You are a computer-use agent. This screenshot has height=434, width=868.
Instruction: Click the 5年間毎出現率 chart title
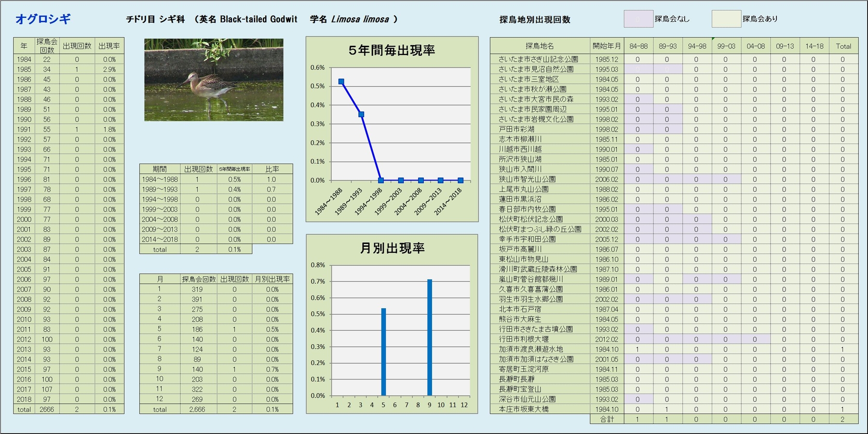(392, 50)
